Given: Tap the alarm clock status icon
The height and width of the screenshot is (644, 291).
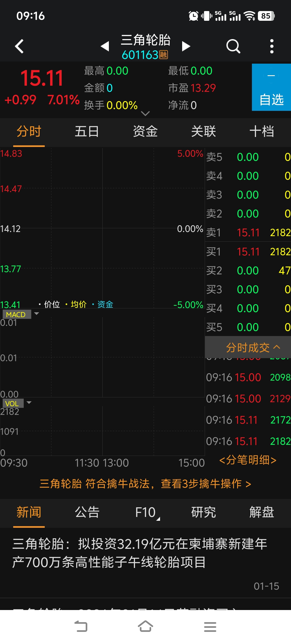Looking at the screenshot, I should 193,16.
